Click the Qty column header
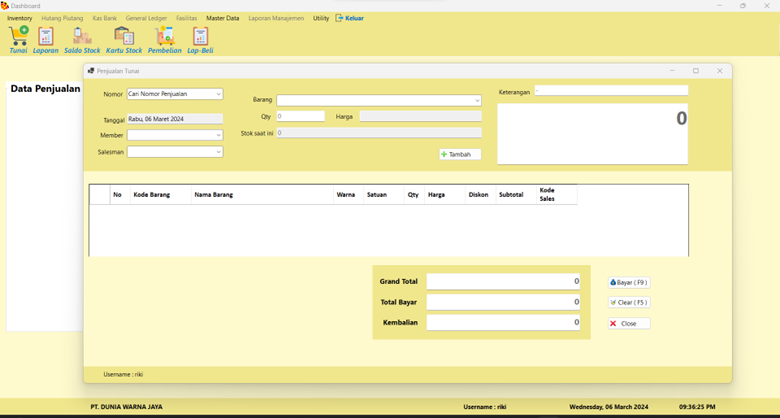780x418 pixels. coord(414,195)
